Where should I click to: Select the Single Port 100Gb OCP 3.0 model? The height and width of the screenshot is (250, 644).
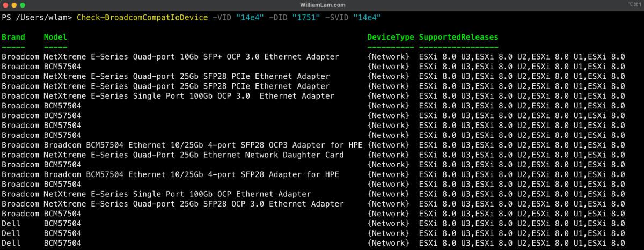coord(189,96)
